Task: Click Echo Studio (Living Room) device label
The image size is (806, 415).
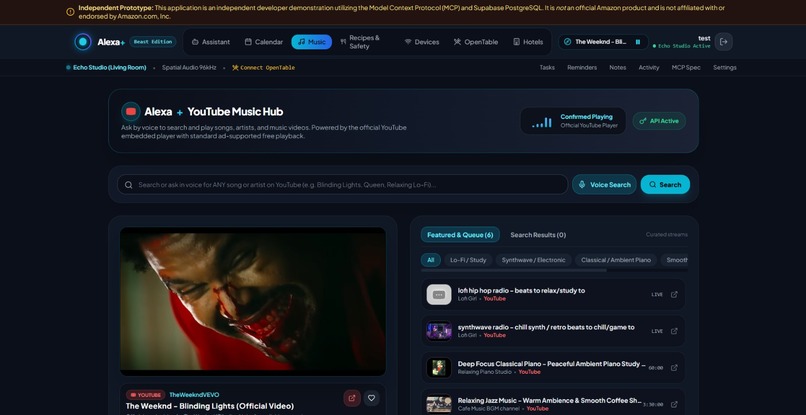Action: pos(109,68)
